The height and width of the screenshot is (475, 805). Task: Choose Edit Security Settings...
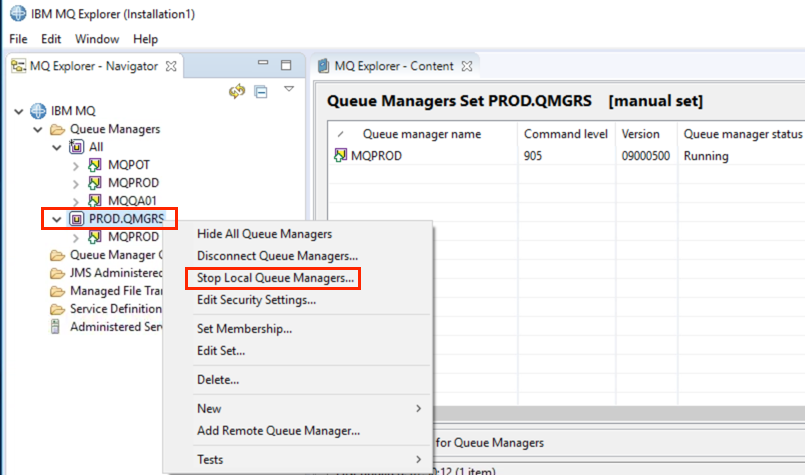pyautogui.click(x=298, y=300)
